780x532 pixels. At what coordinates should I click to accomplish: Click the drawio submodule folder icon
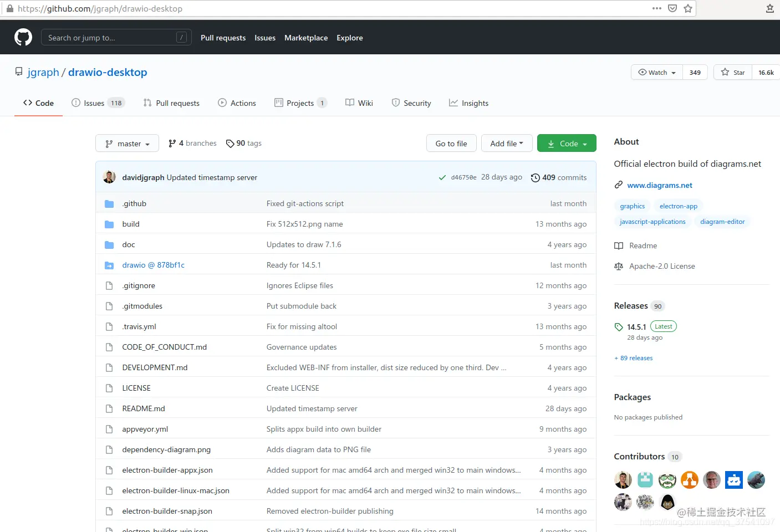pos(109,265)
